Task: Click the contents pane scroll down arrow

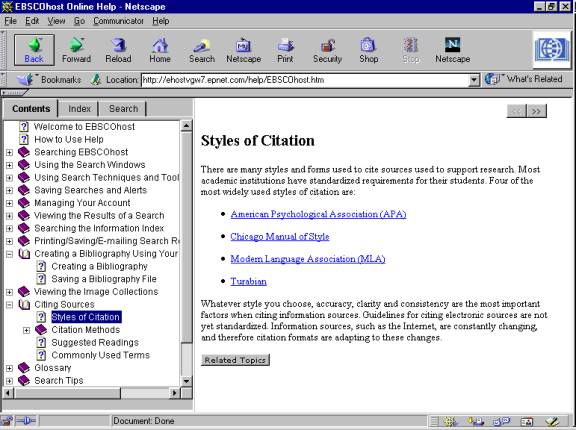Action: pyautogui.click(x=186, y=381)
